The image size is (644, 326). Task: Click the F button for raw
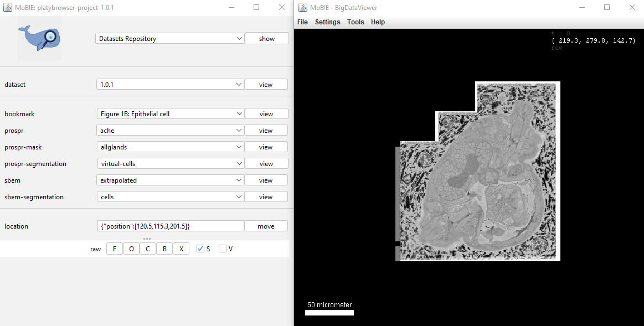coord(115,249)
